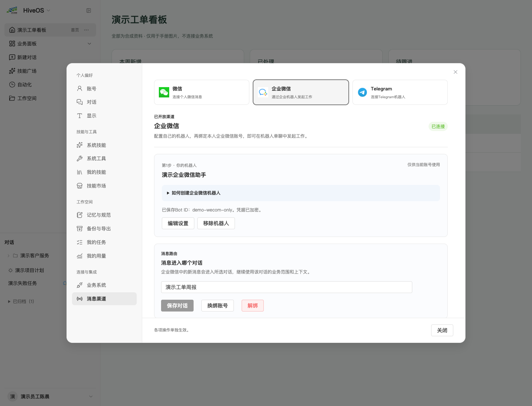The height and width of the screenshot is (406, 532).
Task: Click the 换绑账号 button
Action: (x=218, y=306)
